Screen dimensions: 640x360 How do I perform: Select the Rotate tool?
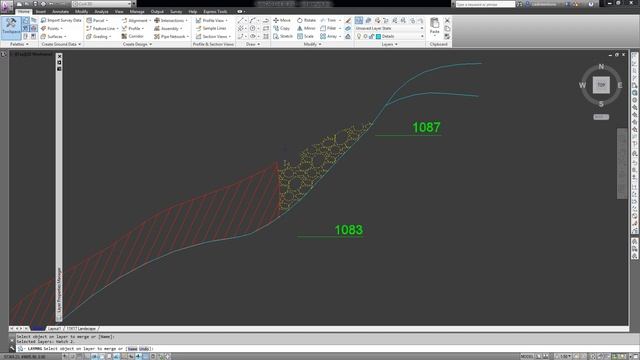(306, 20)
